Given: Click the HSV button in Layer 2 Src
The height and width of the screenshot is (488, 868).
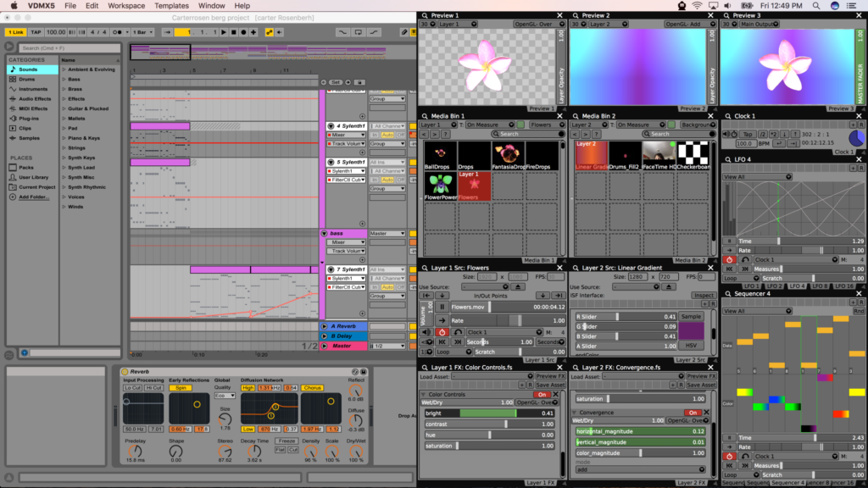Looking at the screenshot, I should pyautogui.click(x=691, y=346).
